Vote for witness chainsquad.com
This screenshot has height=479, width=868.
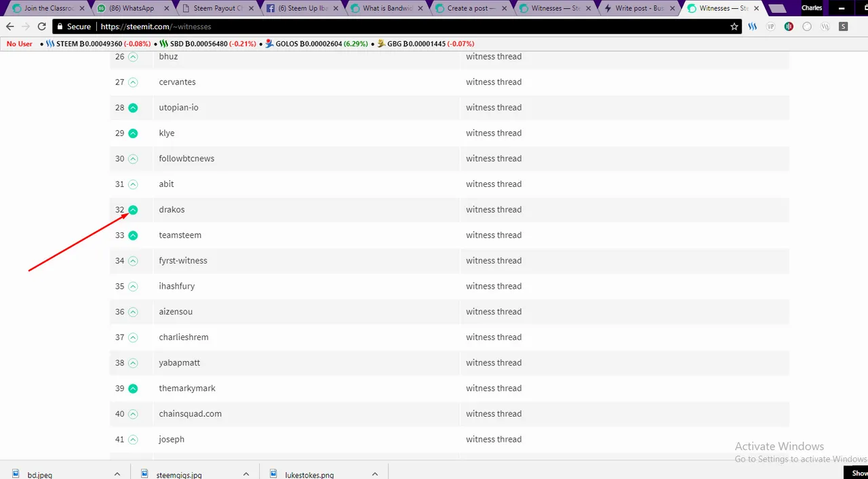pyautogui.click(x=133, y=414)
